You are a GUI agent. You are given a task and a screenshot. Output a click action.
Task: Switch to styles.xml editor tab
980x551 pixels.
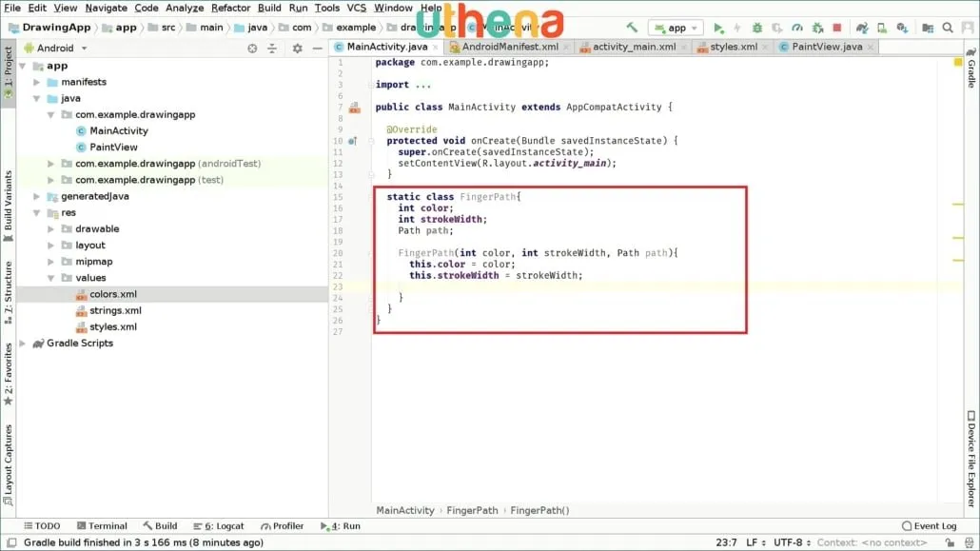733,47
